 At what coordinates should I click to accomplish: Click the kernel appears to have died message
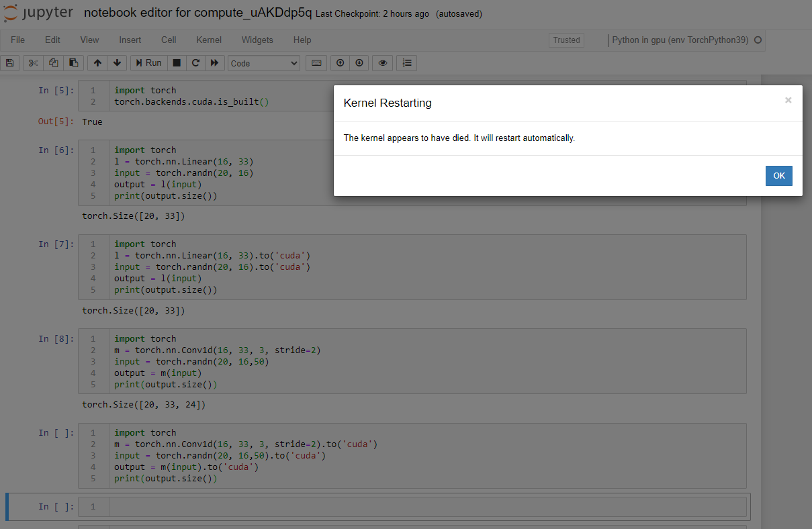[x=459, y=138]
